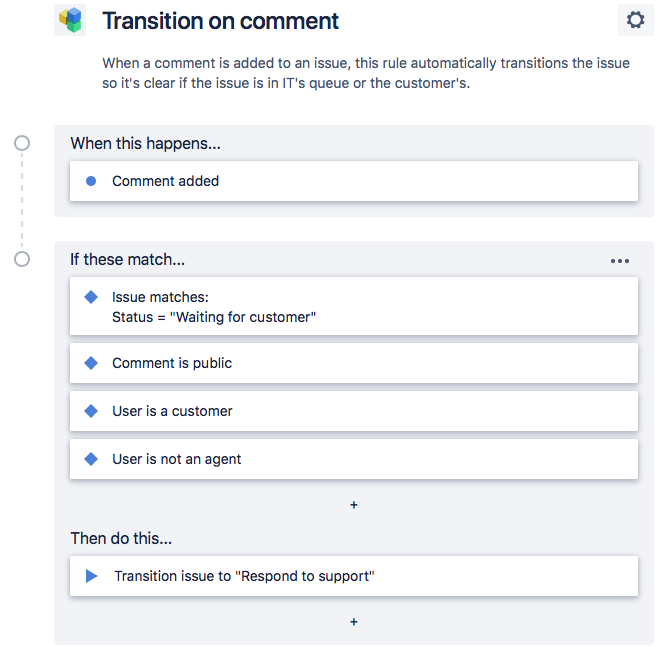Select the timeline circle beside If these match

click(x=22, y=259)
